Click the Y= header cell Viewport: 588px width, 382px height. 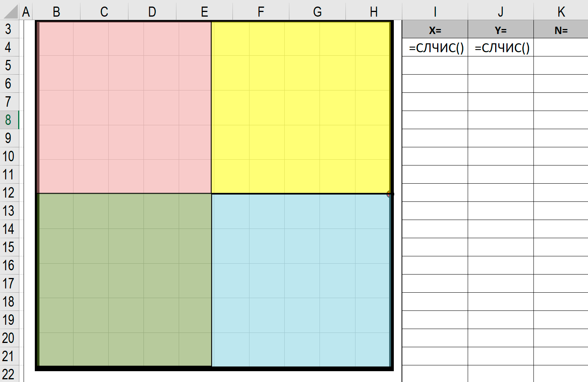pos(501,29)
